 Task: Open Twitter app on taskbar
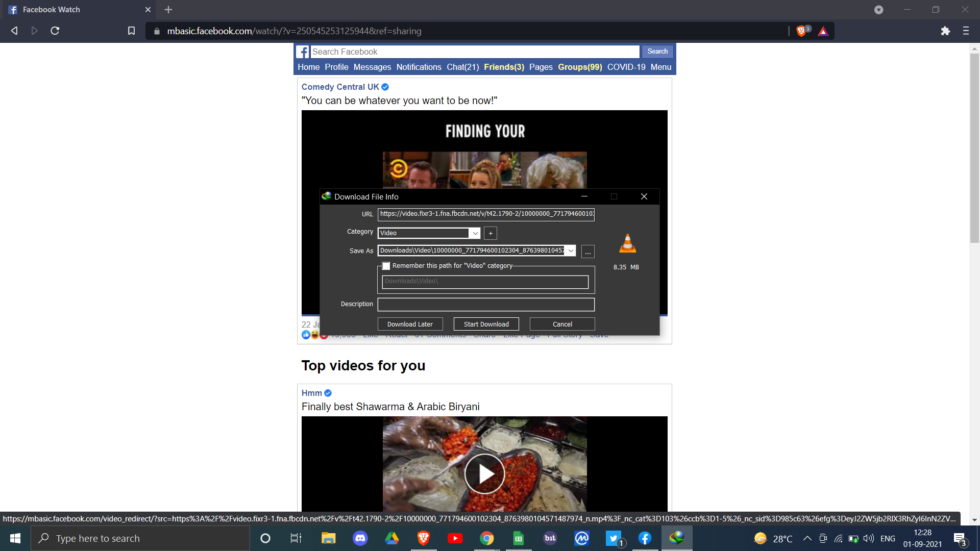coord(614,538)
